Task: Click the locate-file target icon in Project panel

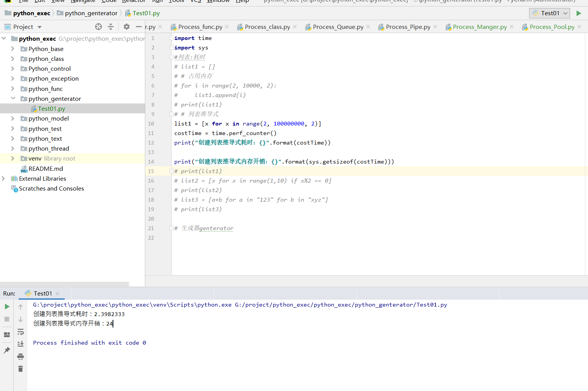Action: [99, 27]
